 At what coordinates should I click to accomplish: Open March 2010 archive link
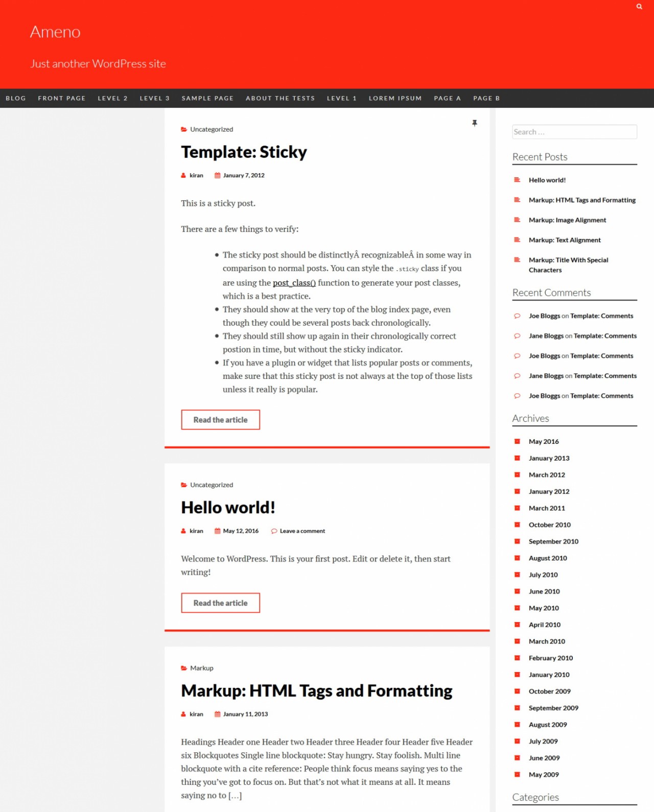[x=547, y=641]
